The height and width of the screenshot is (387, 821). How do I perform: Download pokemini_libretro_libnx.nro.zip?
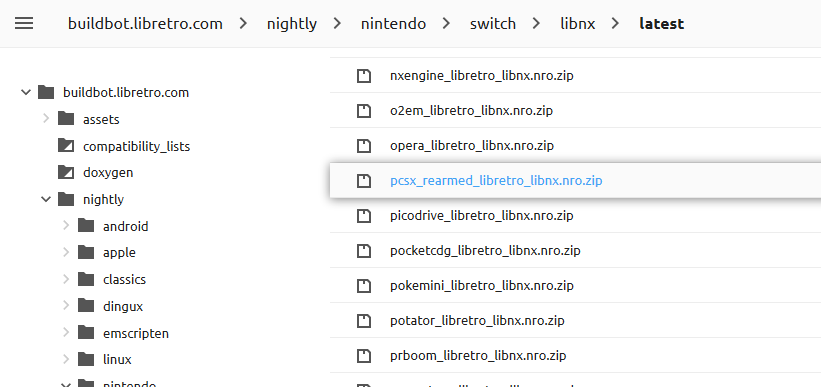click(x=482, y=286)
